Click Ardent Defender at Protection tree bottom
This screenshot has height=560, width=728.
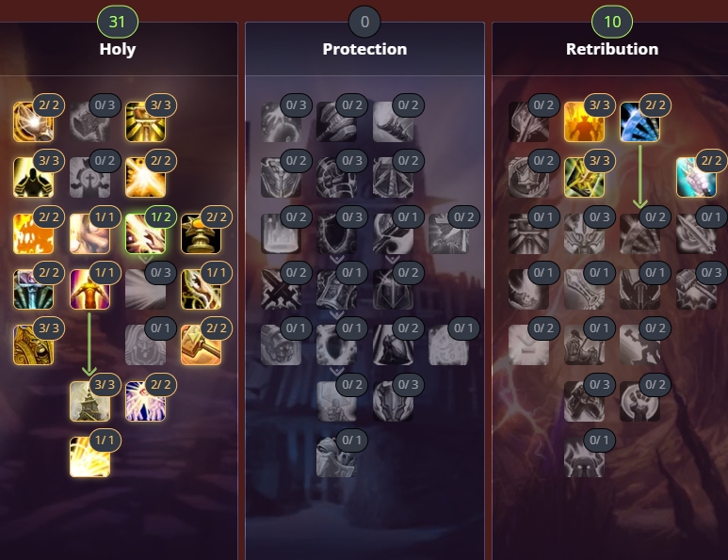tap(336, 457)
